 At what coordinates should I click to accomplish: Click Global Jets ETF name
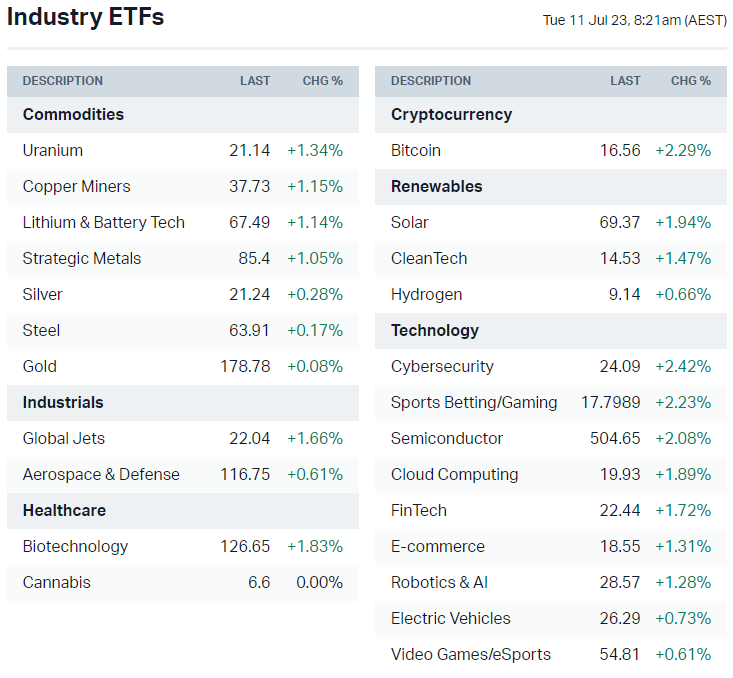point(64,438)
